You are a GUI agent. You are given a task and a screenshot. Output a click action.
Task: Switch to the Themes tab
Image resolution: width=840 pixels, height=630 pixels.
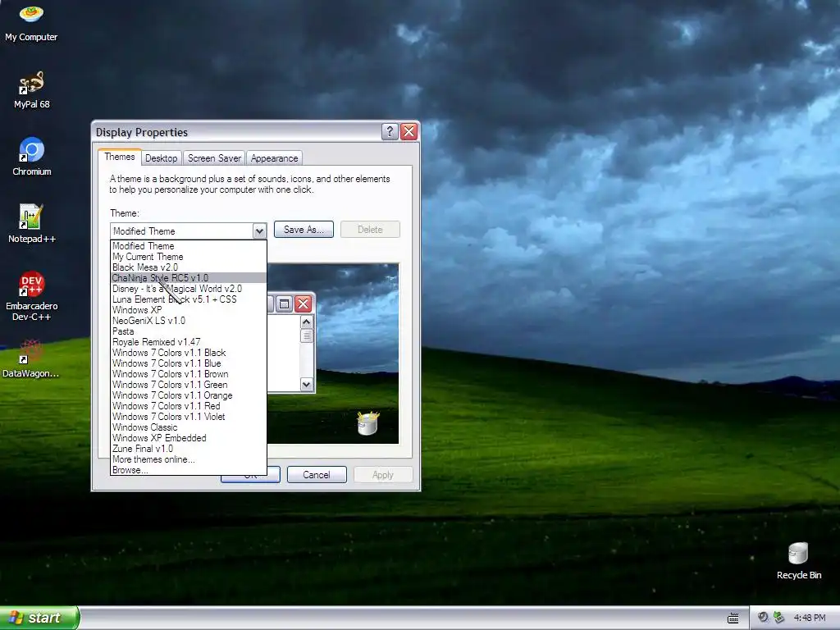(120, 157)
